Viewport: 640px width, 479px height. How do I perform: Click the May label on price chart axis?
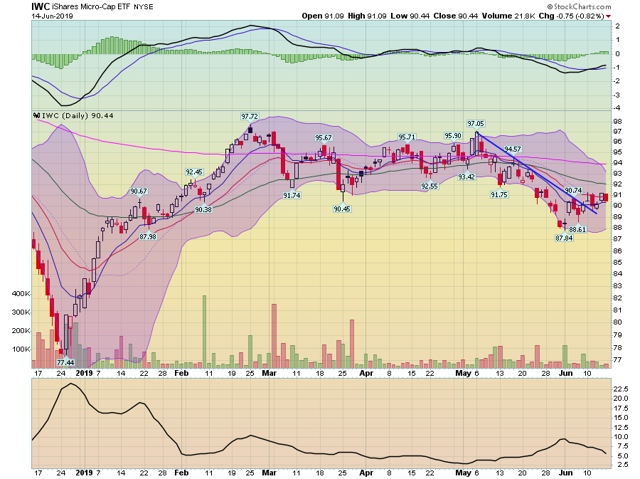click(463, 373)
